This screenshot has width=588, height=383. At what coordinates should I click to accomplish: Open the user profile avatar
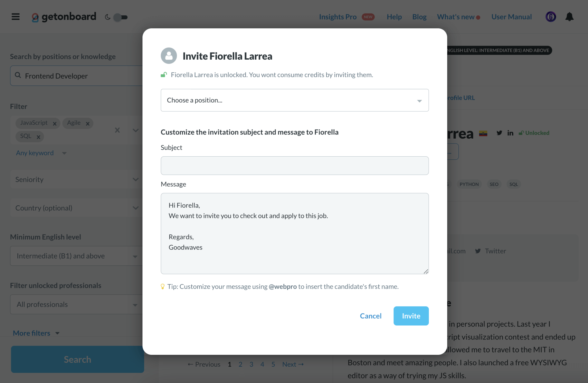pyautogui.click(x=551, y=17)
